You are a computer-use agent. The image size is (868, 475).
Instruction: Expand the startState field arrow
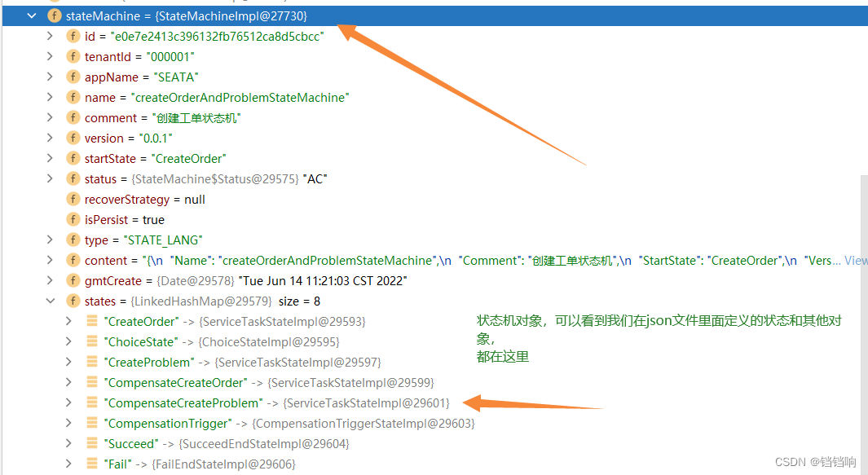(x=50, y=158)
